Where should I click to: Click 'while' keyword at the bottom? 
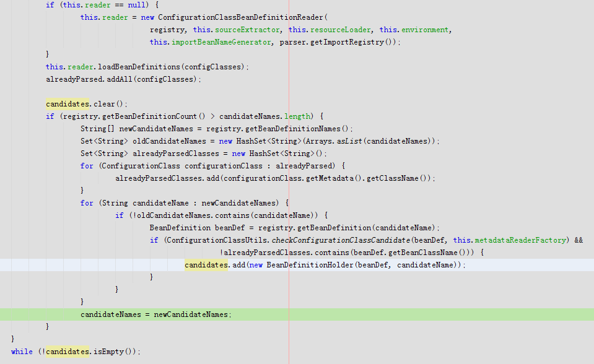pos(22,352)
